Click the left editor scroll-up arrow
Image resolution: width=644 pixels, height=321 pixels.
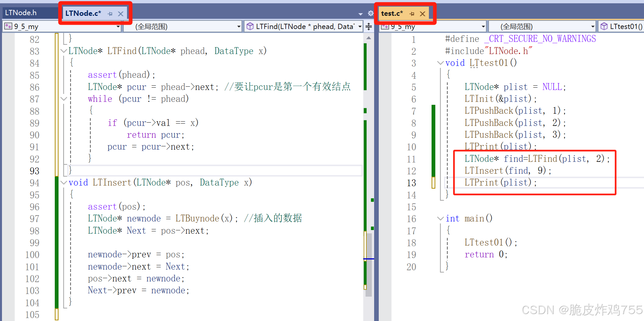click(x=369, y=38)
